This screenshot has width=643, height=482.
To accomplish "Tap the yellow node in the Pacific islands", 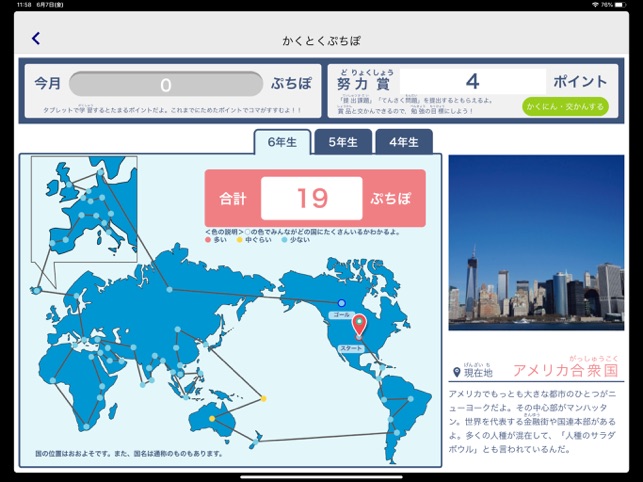I will [264, 398].
